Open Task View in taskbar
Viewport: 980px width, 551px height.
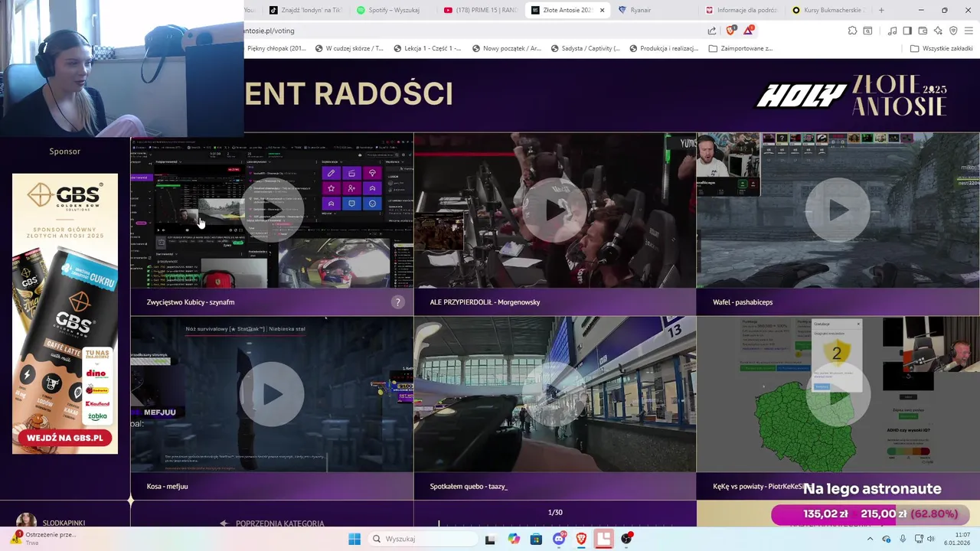pyautogui.click(x=490, y=539)
